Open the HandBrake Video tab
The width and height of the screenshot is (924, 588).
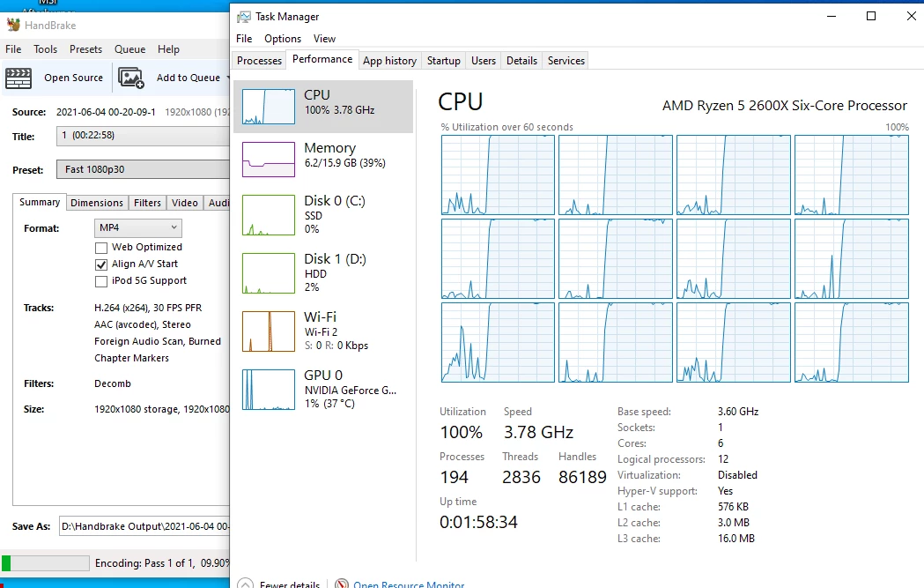[x=184, y=203]
